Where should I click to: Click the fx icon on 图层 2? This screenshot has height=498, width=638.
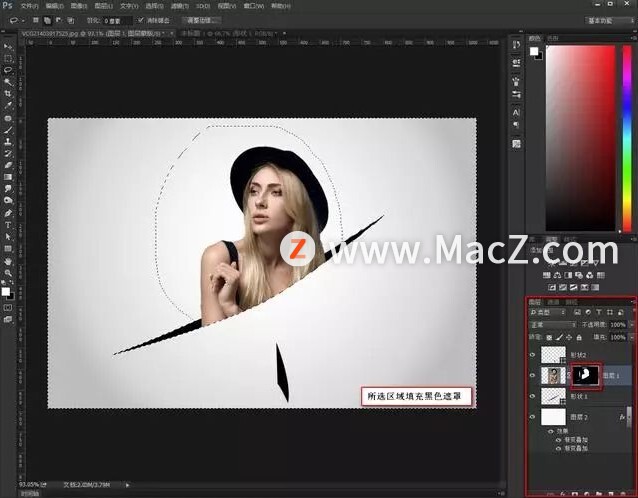click(622, 417)
